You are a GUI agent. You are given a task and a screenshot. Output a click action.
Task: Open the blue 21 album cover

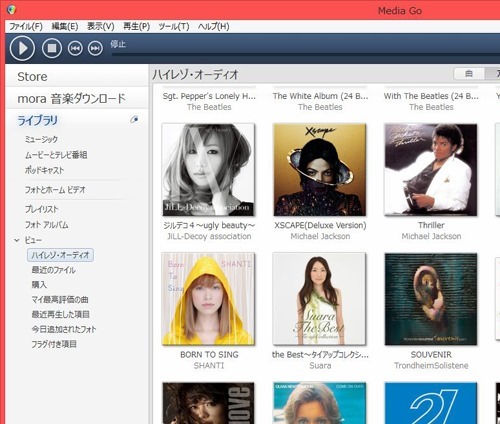(431, 403)
